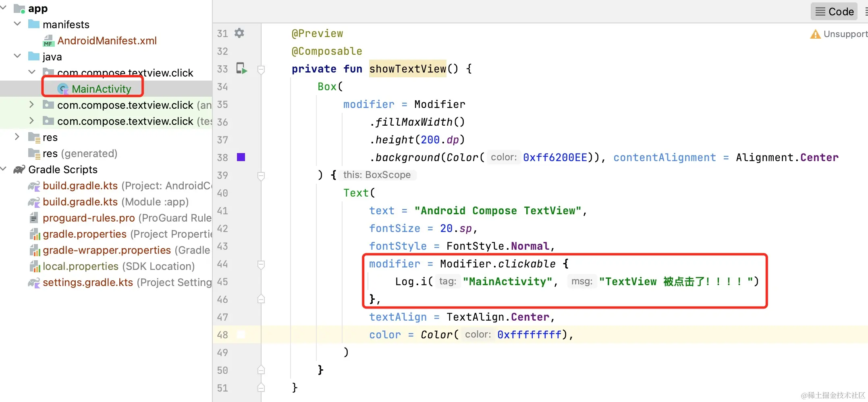Screen dimensions: 868x402
Task: Place cursor on the showTextView function name
Action: tap(407, 69)
